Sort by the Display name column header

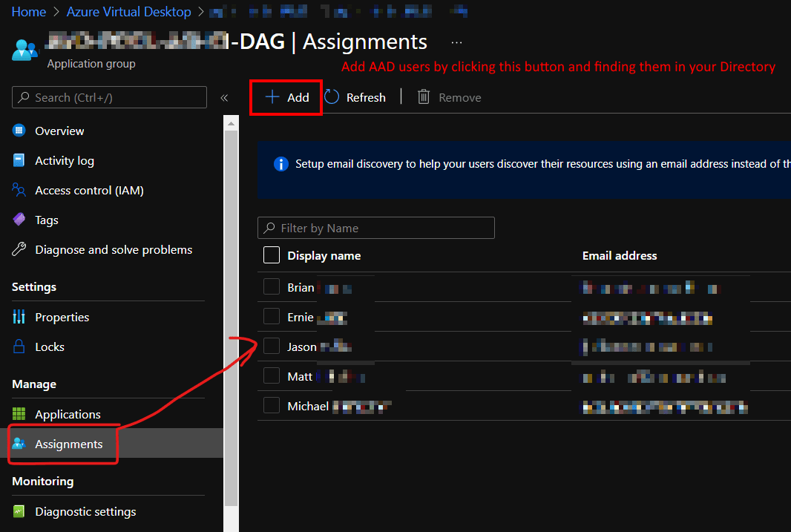tap(324, 256)
